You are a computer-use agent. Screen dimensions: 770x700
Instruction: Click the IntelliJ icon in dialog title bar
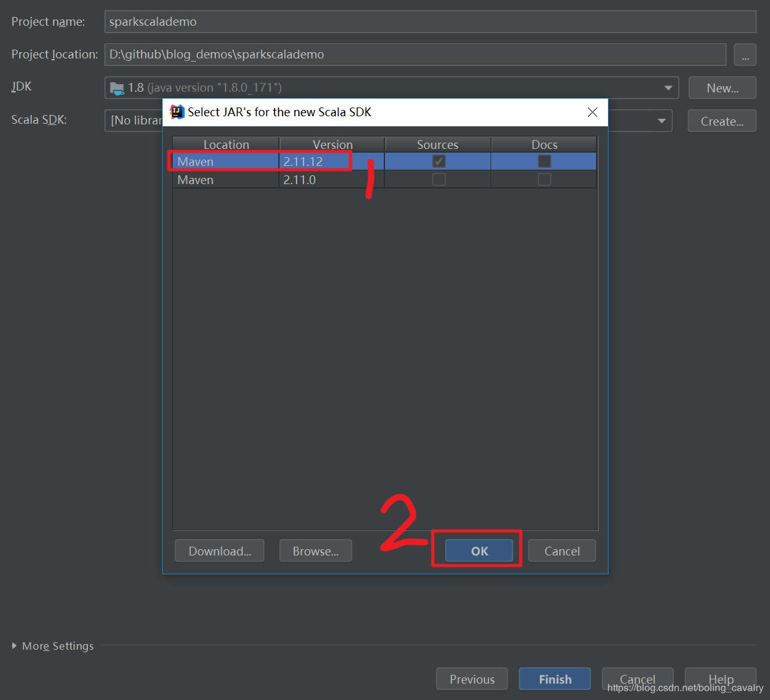coord(177,112)
